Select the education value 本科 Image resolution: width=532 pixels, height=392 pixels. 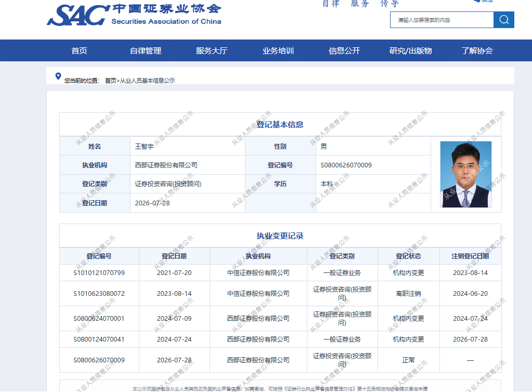tap(327, 184)
